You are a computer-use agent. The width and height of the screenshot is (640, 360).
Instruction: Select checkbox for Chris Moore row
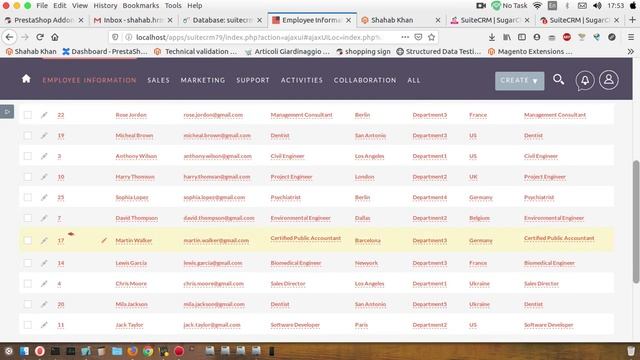(27, 284)
